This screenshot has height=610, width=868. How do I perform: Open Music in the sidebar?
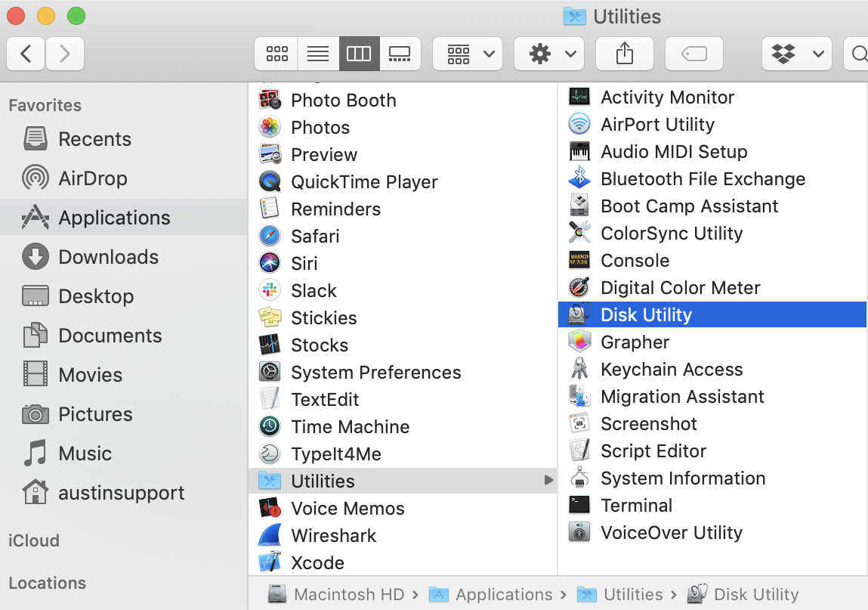124,454
